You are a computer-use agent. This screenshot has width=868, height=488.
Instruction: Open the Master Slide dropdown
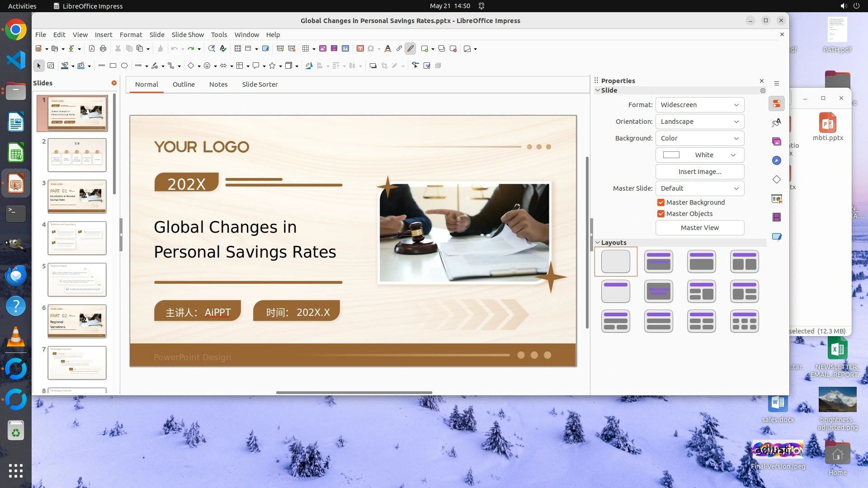(x=699, y=188)
